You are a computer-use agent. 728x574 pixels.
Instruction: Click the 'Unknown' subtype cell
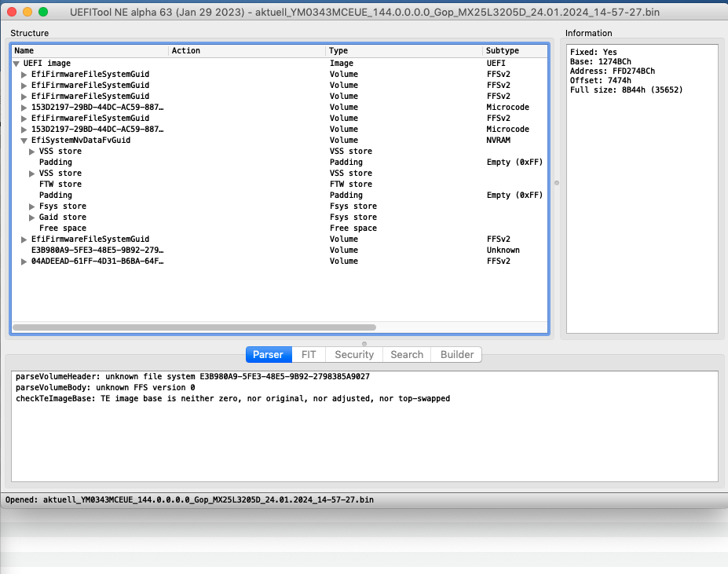pos(503,250)
